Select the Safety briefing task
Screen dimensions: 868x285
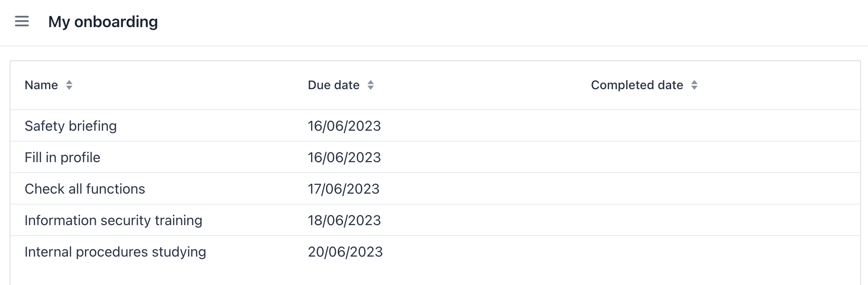tap(70, 126)
